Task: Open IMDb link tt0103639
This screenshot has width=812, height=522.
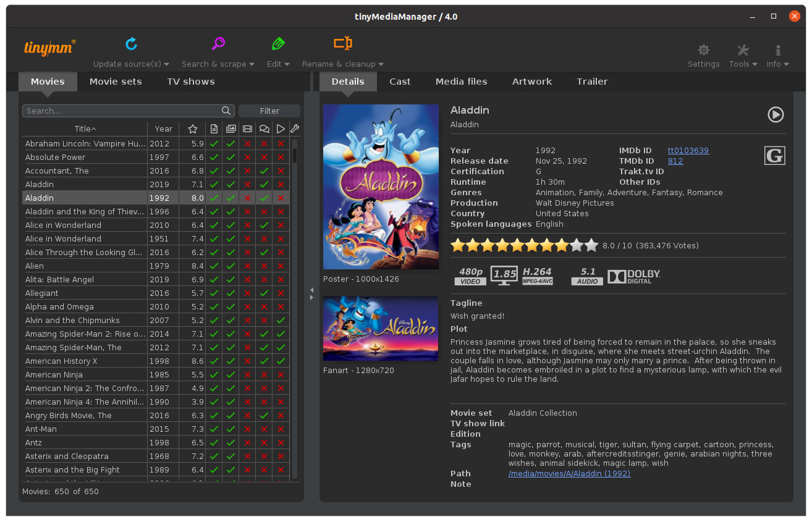Action: 688,151
